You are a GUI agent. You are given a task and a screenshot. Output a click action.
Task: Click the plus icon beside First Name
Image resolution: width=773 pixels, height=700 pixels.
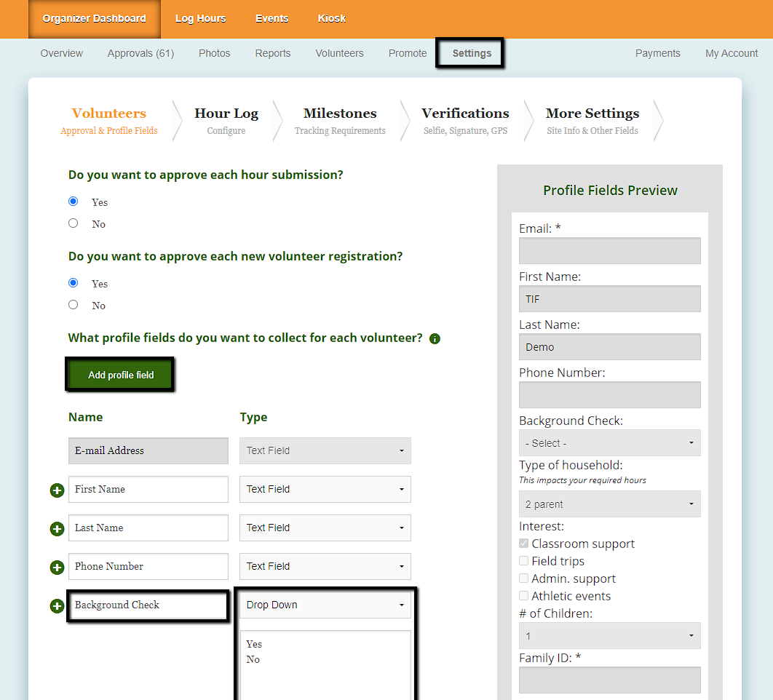pyautogui.click(x=57, y=490)
